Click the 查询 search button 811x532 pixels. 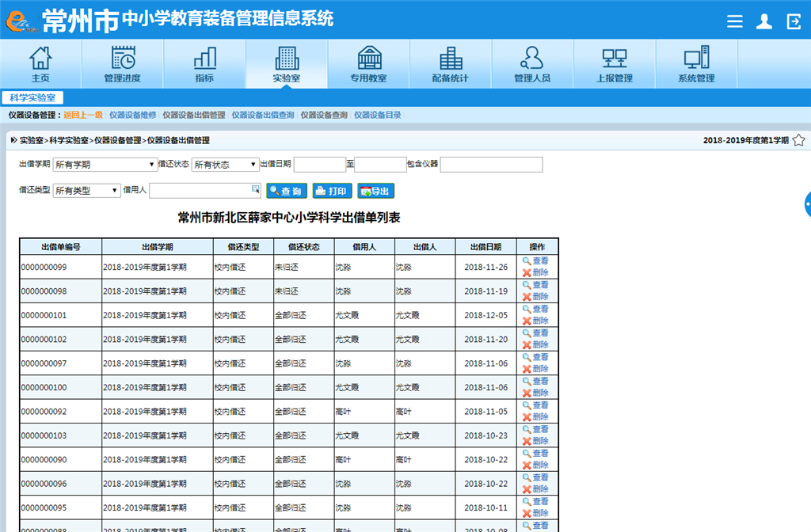click(x=287, y=191)
